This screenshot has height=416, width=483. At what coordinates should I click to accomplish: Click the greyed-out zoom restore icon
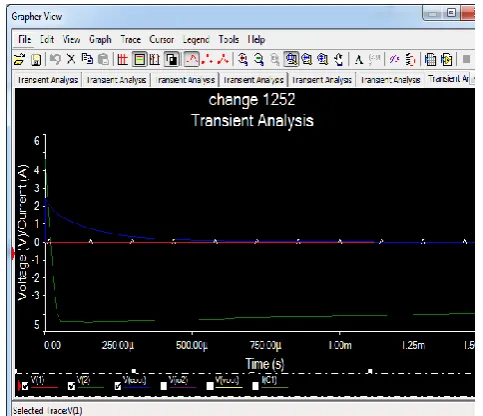275,60
